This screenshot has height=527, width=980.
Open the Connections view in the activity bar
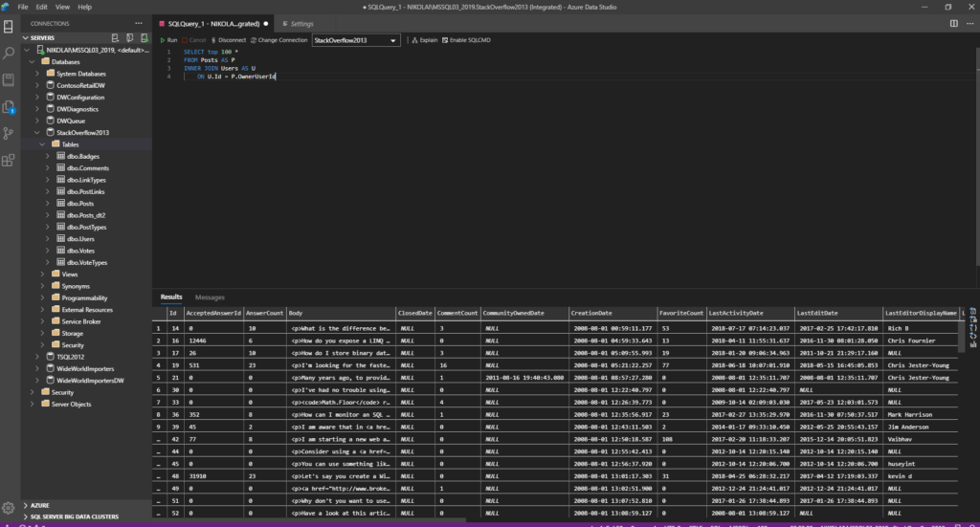pyautogui.click(x=8, y=27)
